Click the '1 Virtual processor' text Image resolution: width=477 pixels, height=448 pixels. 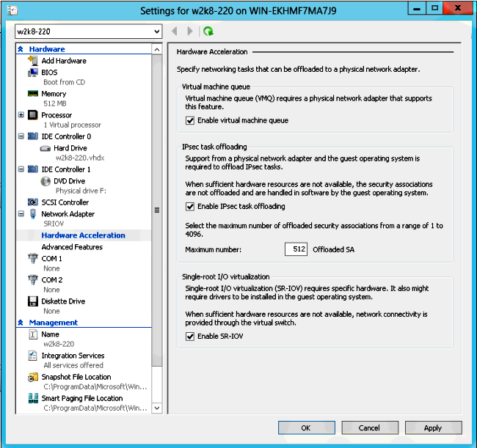point(72,125)
